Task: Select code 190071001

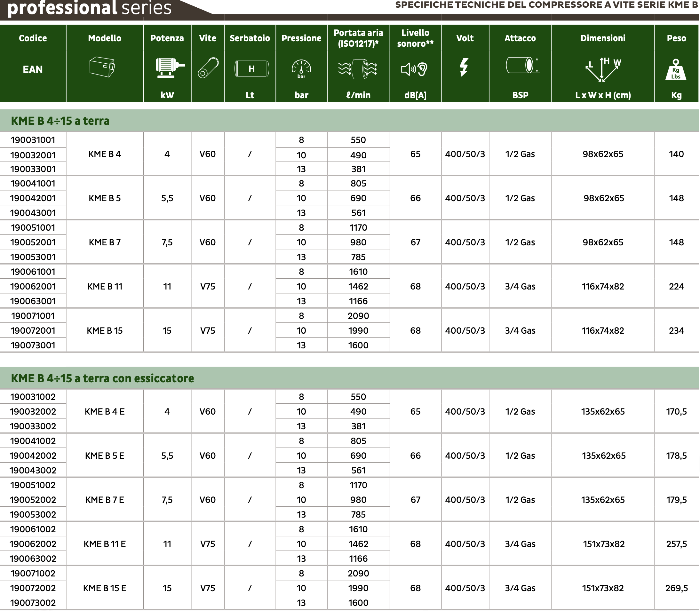Action: [33, 316]
